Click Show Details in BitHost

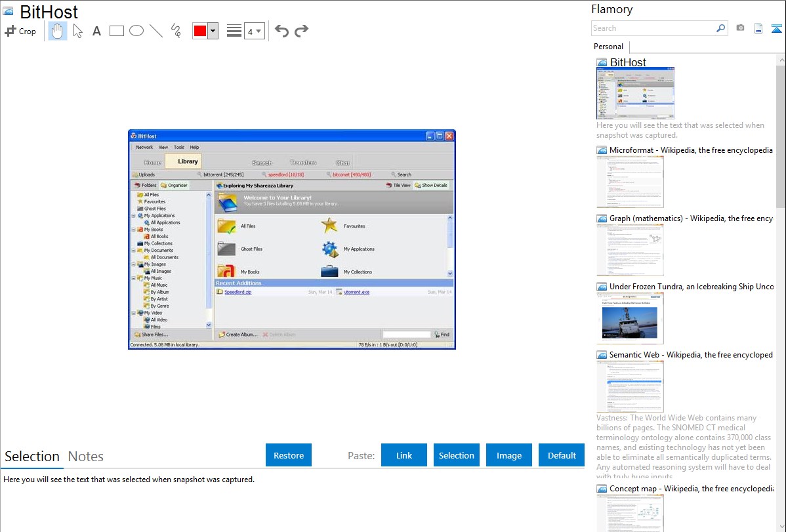431,186
